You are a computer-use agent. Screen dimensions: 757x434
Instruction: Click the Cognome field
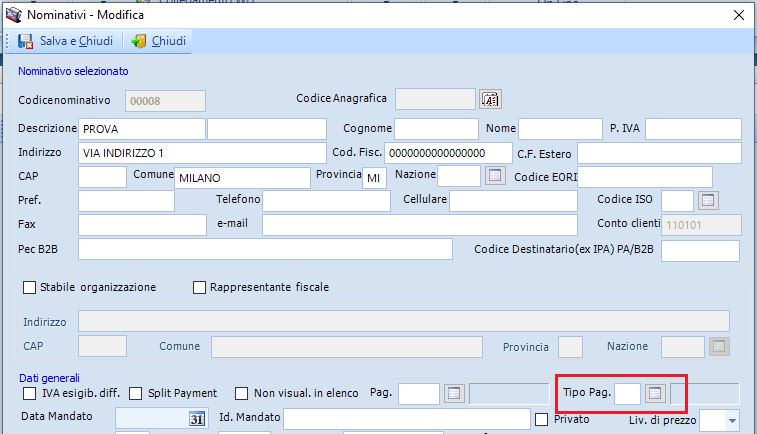pos(436,129)
